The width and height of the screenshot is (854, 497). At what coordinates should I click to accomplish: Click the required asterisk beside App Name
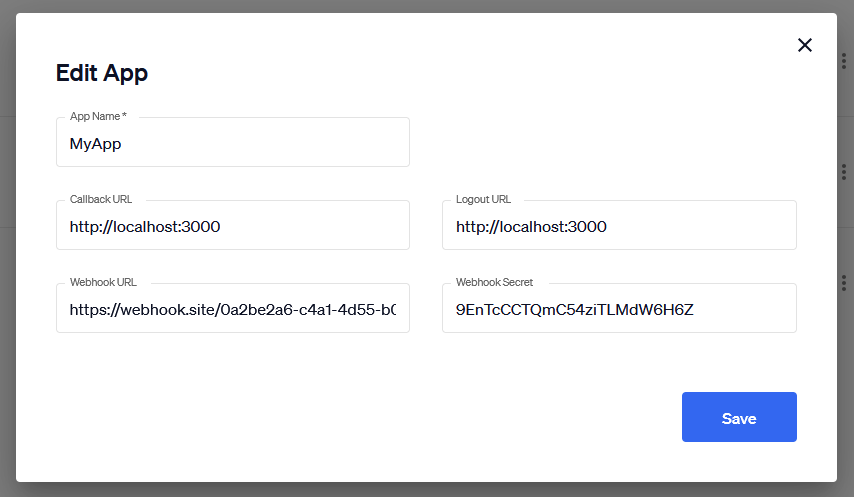coord(124,117)
